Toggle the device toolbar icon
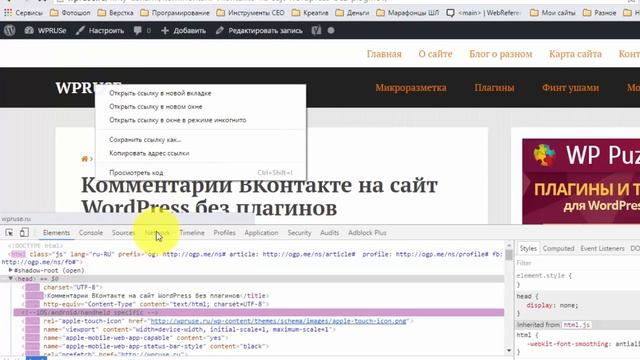The width and height of the screenshot is (640, 360). [x=24, y=233]
